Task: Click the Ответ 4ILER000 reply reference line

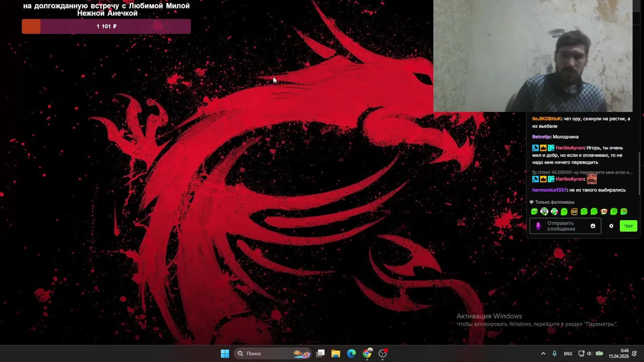Action: tap(583, 172)
